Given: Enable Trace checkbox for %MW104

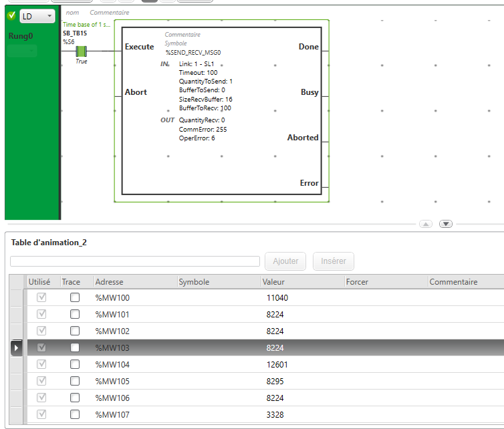Looking at the screenshot, I should 75,364.
